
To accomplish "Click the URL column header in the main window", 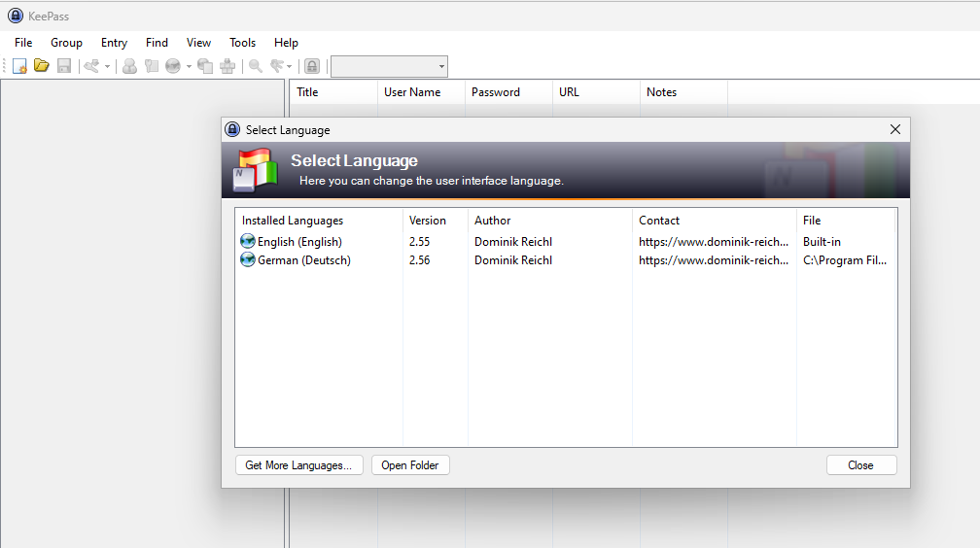I will pyautogui.click(x=596, y=92).
